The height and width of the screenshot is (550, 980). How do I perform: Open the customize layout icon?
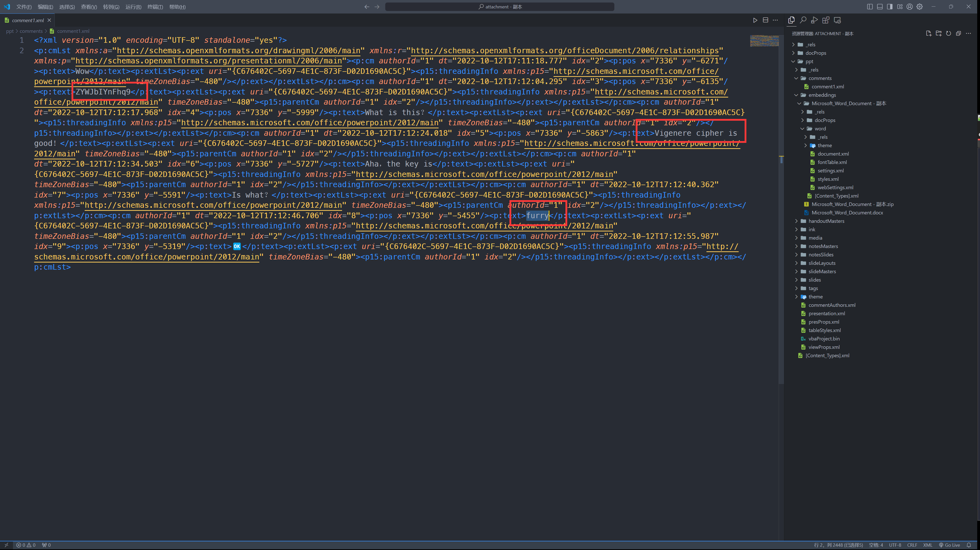900,6
